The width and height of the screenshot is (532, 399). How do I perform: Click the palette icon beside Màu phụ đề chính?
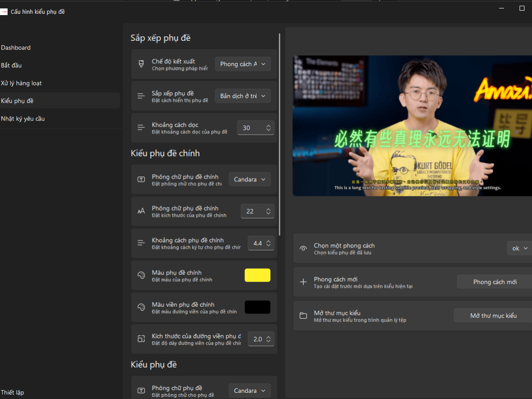point(141,275)
